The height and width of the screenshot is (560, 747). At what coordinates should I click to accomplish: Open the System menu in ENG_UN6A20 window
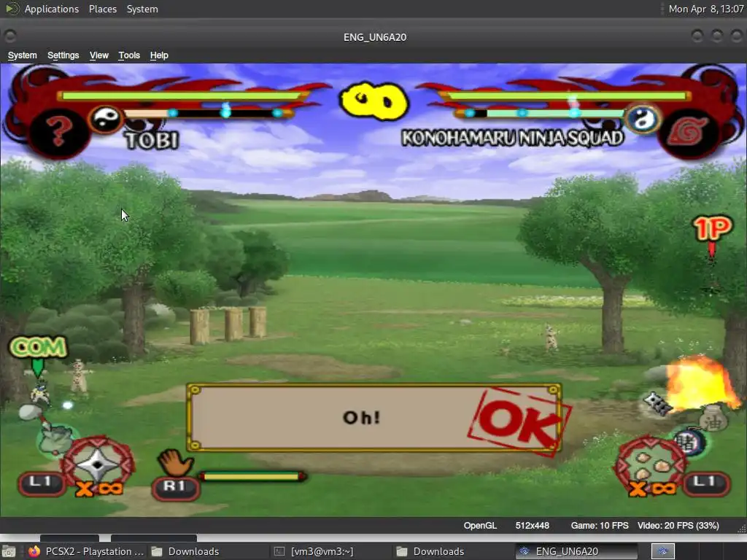(x=22, y=55)
